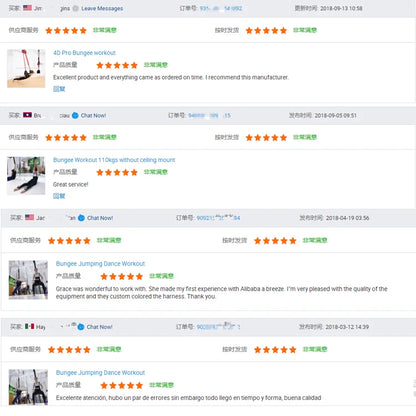Click the date 2018-04-19 03:56
The width and height of the screenshot is (416, 416).
(347, 218)
